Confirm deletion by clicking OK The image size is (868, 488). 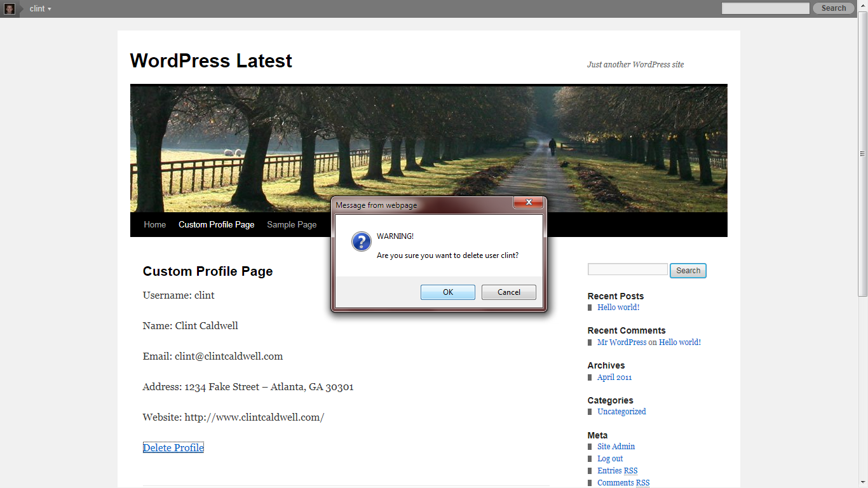point(447,292)
